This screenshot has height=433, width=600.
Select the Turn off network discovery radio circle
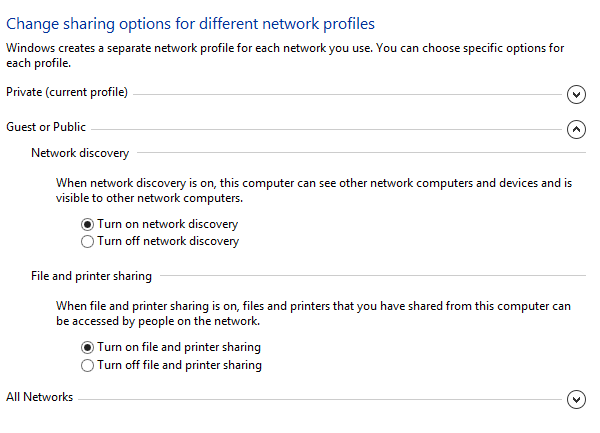(88, 241)
